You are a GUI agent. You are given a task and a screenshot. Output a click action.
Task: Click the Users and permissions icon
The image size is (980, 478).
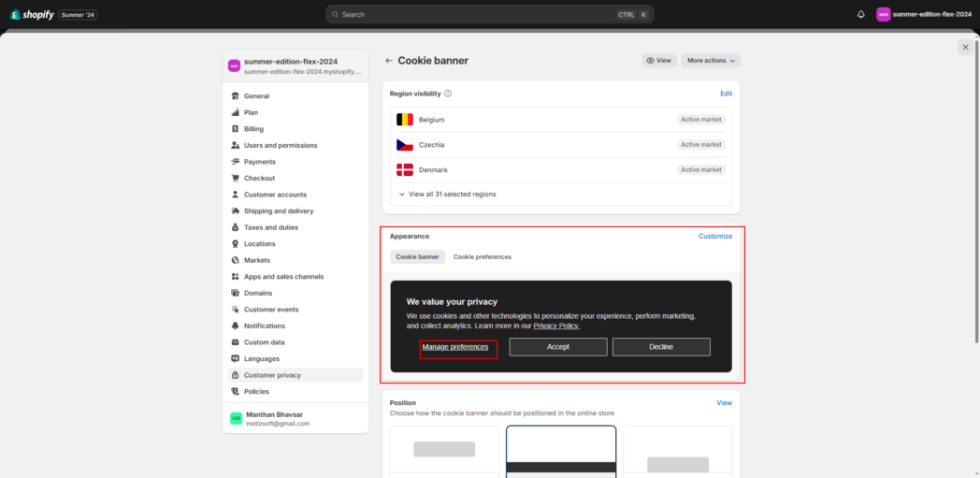tap(235, 145)
